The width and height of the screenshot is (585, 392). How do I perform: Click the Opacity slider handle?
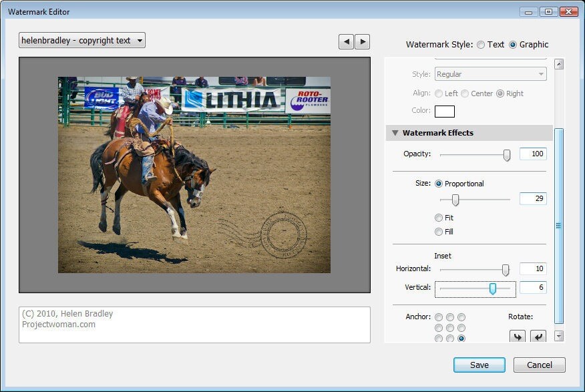507,155
